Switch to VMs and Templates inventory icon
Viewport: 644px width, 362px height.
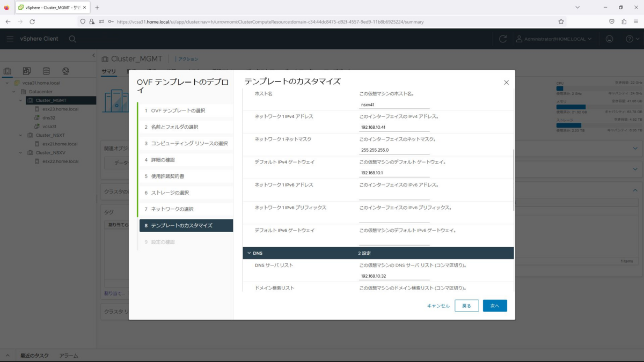[x=27, y=71]
